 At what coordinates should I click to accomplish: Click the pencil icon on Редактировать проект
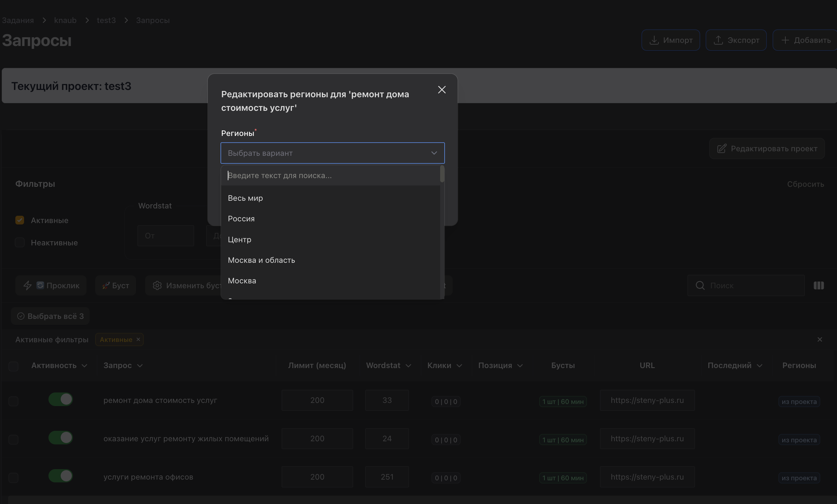tap(722, 149)
